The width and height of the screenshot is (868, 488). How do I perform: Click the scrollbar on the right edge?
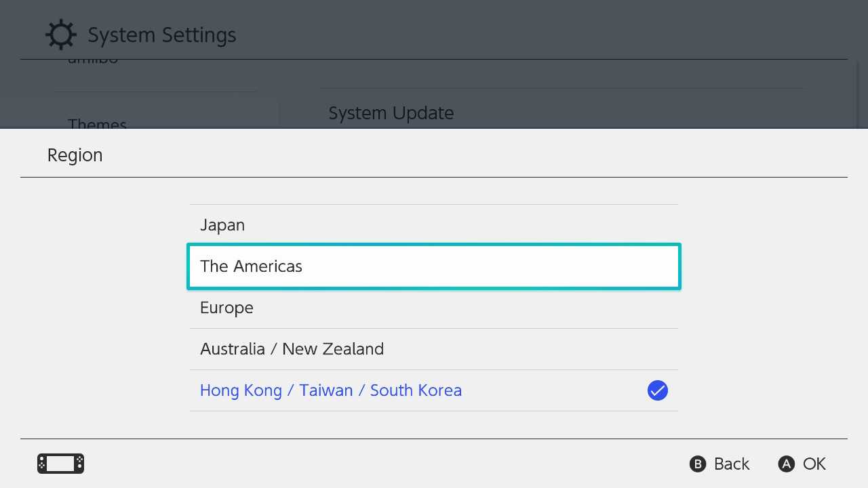coord(856,95)
